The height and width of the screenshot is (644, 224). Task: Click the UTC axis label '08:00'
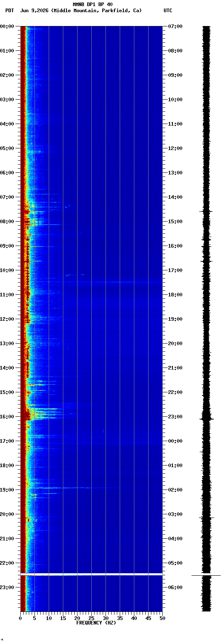click(x=175, y=51)
